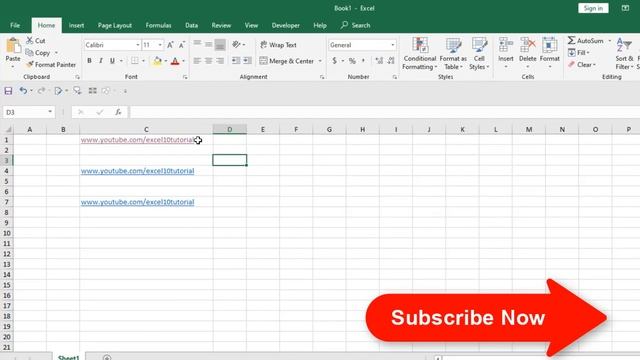The image size is (640, 360).
Task: Redo the action in quick access toolbar
Action: (x=41, y=91)
